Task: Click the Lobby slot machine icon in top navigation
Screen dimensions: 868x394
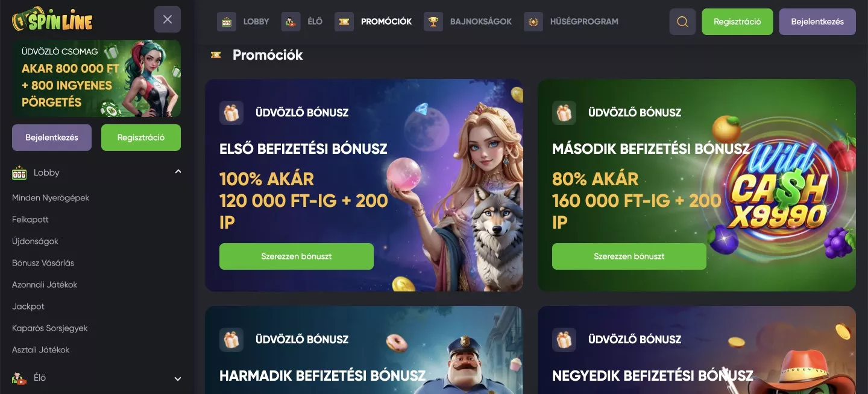Action: (x=227, y=22)
